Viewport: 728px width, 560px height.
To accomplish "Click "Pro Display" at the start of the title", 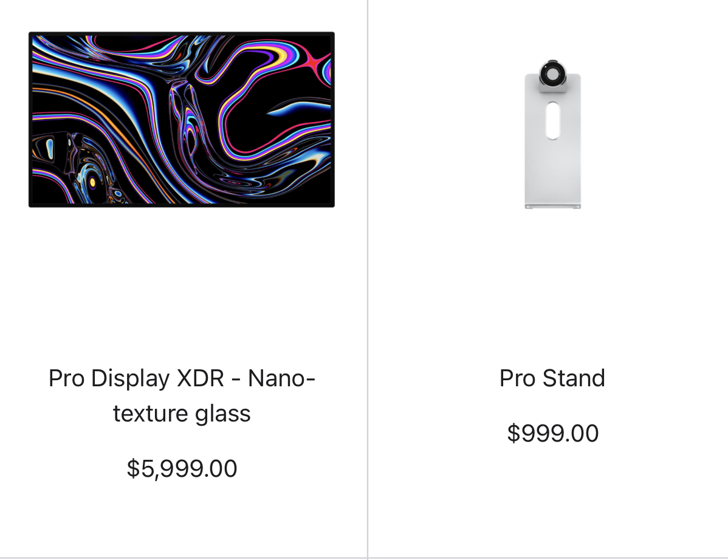I will point(109,378).
